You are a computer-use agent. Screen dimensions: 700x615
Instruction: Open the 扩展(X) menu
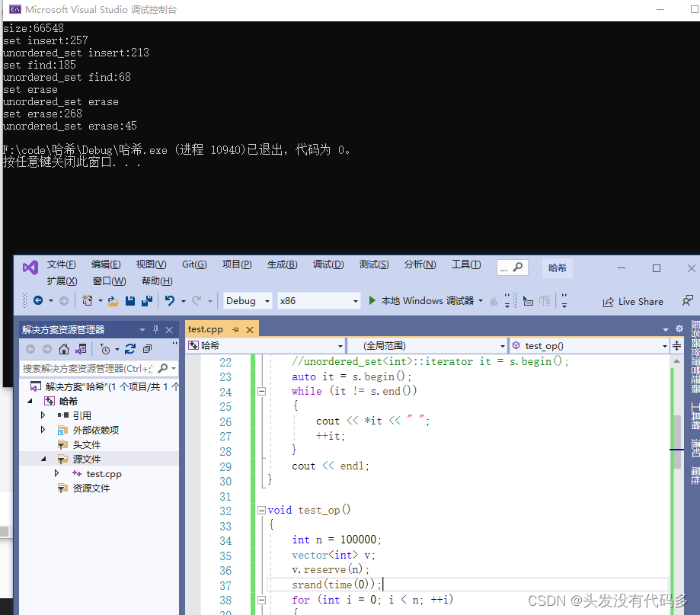click(62, 281)
